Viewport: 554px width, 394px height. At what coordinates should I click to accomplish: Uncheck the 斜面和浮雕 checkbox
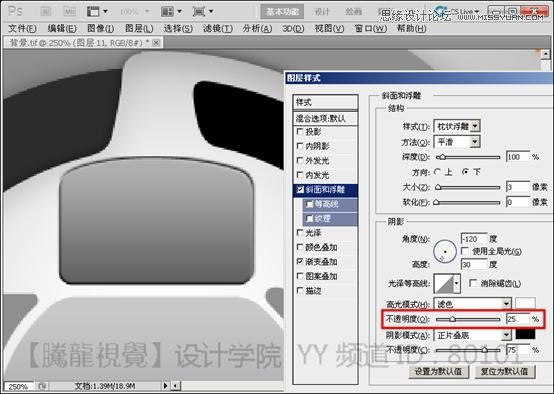[300, 190]
